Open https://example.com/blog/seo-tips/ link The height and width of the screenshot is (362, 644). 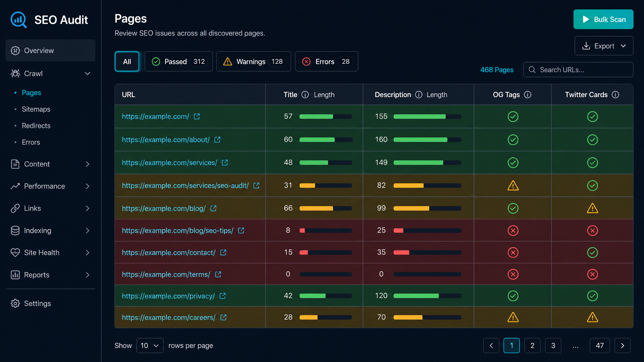(x=177, y=230)
